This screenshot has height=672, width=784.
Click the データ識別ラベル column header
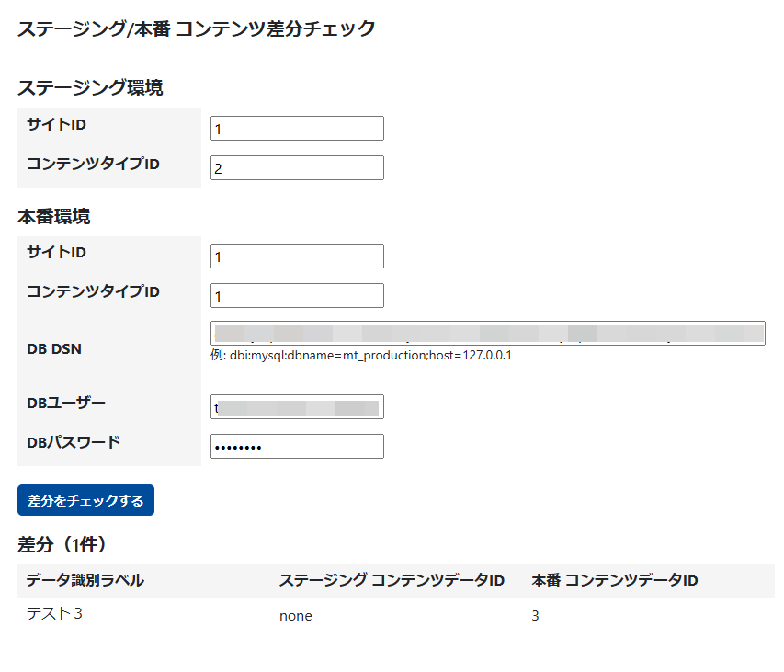click(85, 580)
